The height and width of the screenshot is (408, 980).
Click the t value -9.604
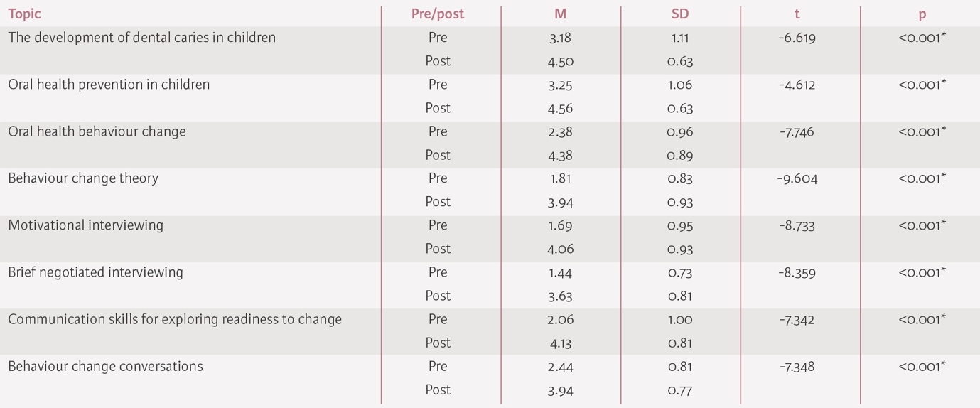tap(797, 178)
